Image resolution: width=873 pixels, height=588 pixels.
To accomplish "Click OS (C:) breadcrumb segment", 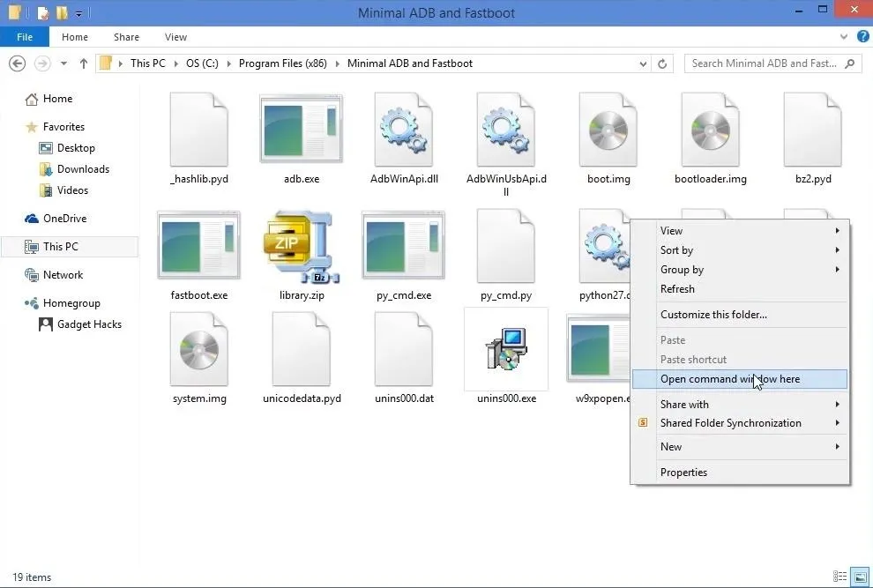I will pos(202,63).
